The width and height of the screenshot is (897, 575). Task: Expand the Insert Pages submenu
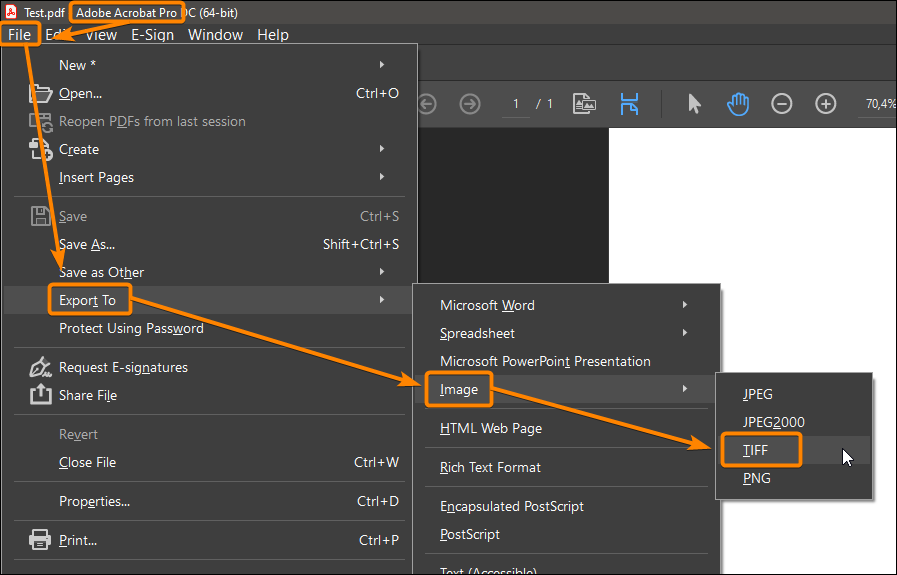(209, 177)
